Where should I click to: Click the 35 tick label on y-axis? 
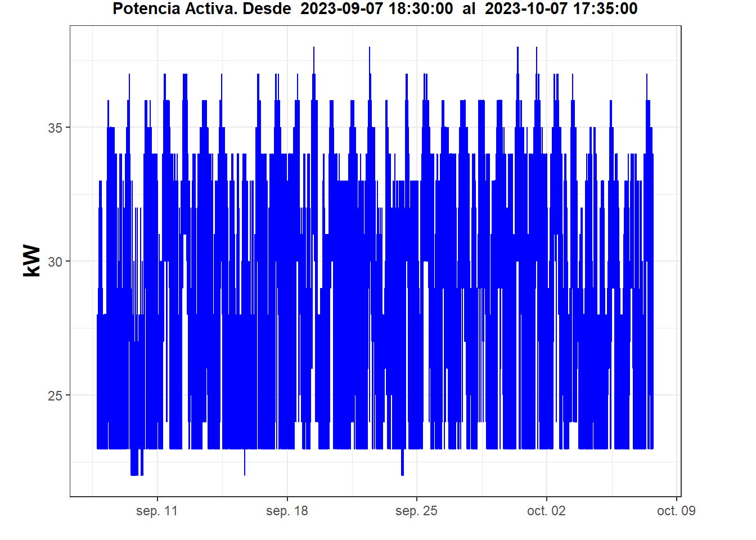click(55, 128)
